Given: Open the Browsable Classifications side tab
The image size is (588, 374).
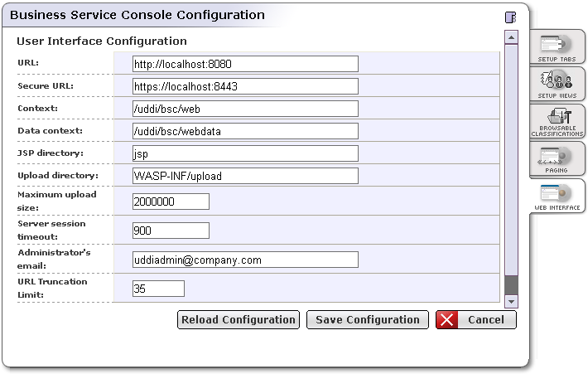Looking at the screenshot, I should click(557, 121).
